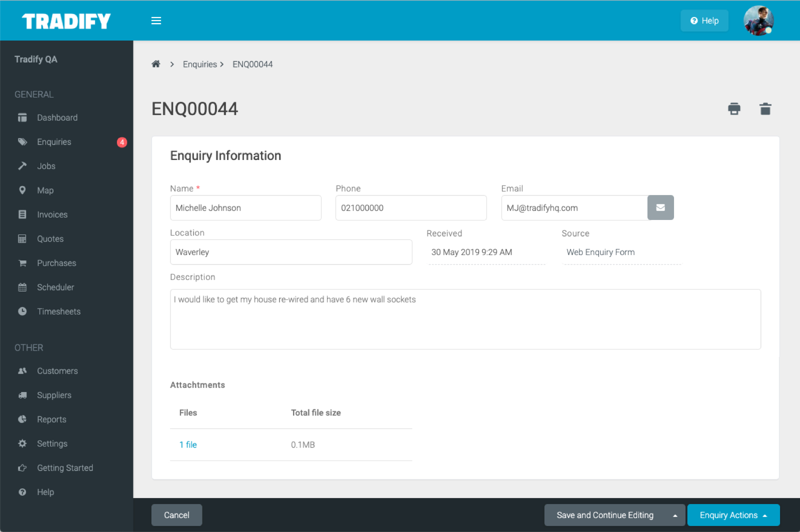Viewport: 800px width, 532px height.
Task: Click the Tradify QA account name
Action: (36, 59)
